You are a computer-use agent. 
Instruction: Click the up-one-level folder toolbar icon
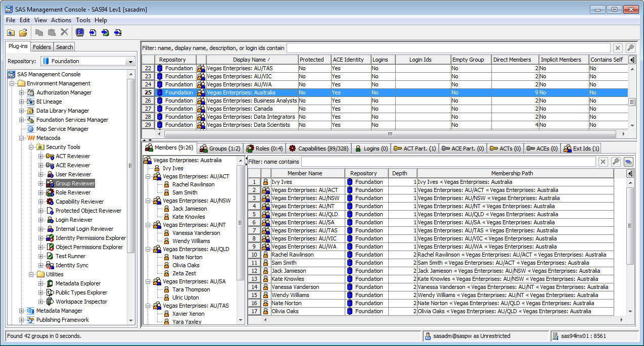click(x=11, y=32)
